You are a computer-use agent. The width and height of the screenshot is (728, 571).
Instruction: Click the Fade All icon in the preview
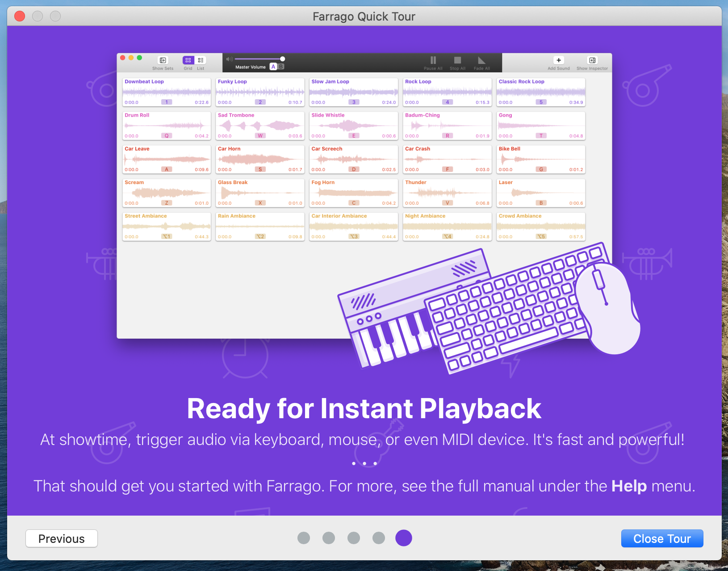click(481, 60)
